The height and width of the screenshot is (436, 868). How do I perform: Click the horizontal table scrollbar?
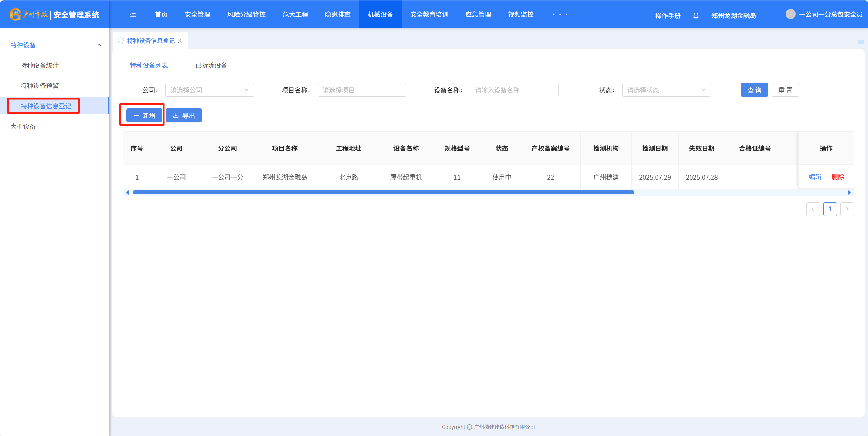[383, 192]
